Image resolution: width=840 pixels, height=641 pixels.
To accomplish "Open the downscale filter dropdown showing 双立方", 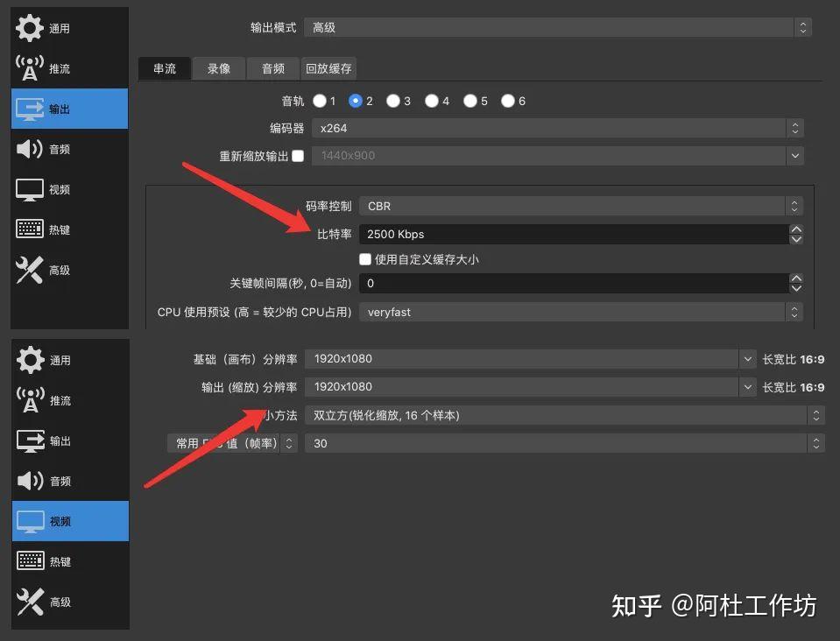I will tap(565, 415).
